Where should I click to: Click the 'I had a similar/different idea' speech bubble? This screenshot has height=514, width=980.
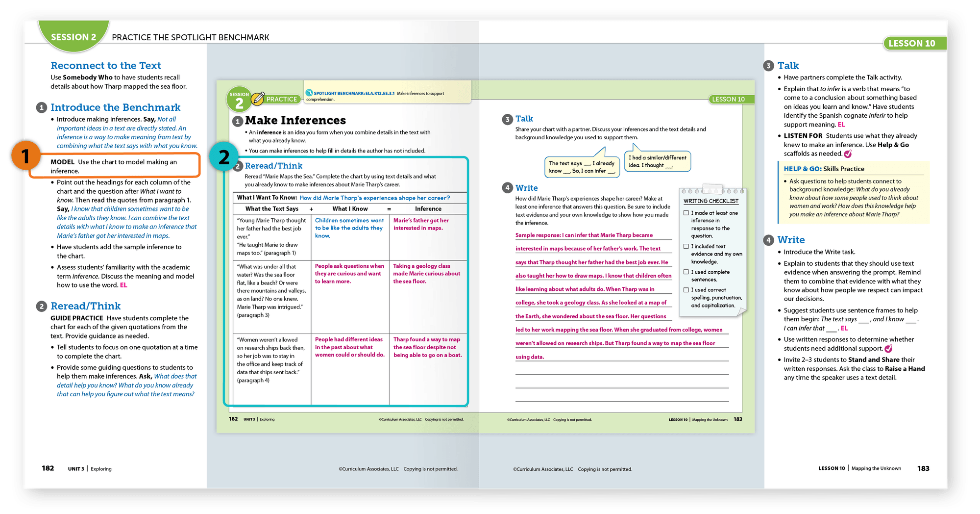(x=657, y=161)
